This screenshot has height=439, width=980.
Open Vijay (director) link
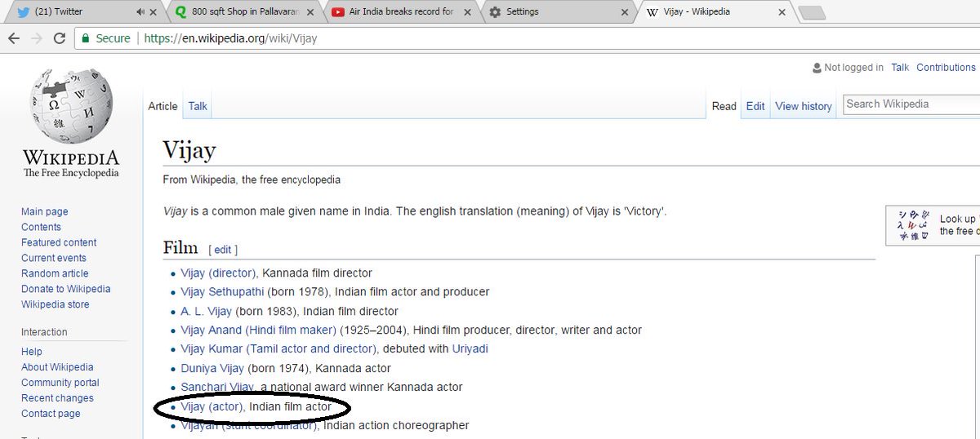219,273
